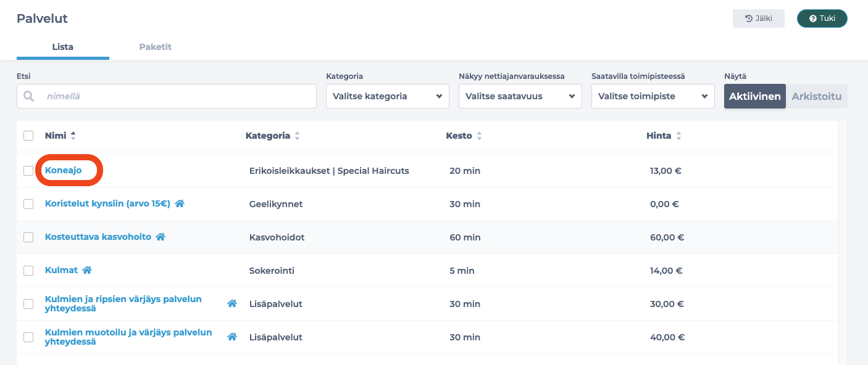Screen dimensions: 868x365
Task: Click the 5 min duration cell
Action: [462, 271]
